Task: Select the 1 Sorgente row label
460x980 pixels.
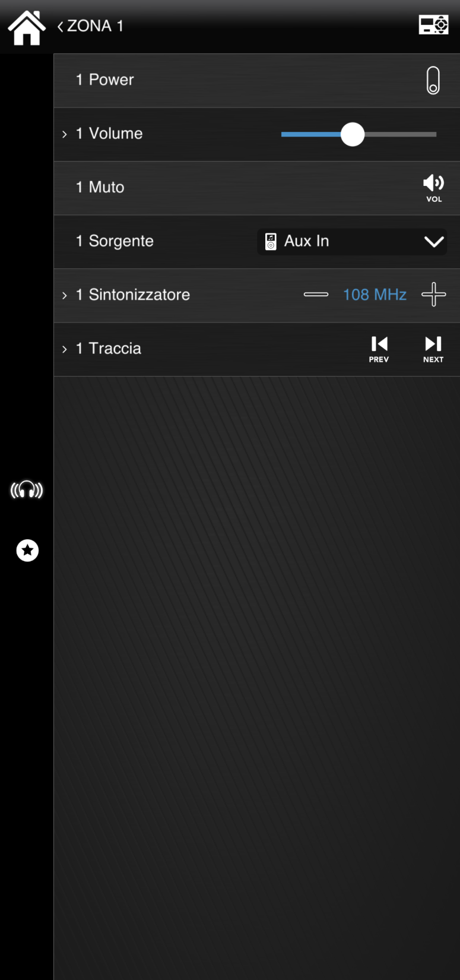Action: 115,241
